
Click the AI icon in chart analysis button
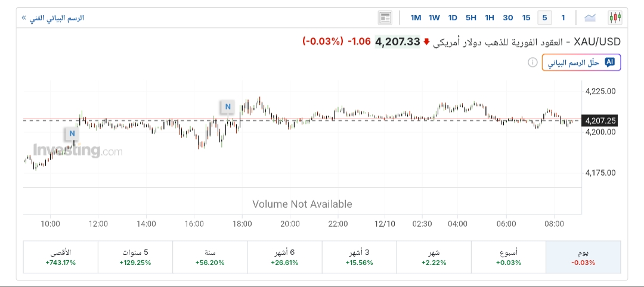pos(609,63)
